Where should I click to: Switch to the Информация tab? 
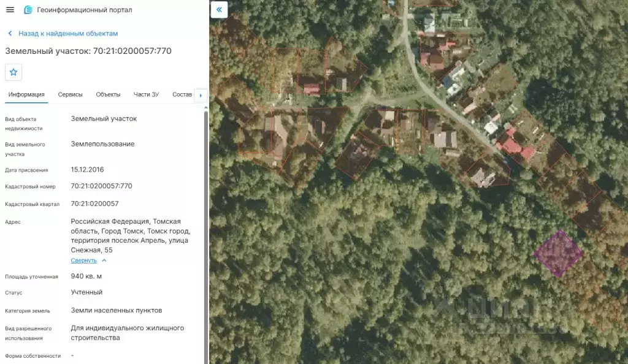click(26, 94)
